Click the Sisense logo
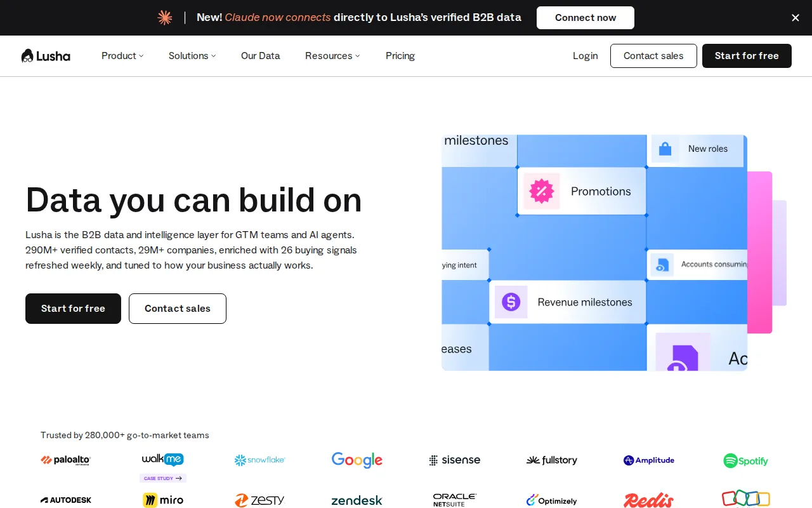Viewport: 812px width, 508px height. 455,460
